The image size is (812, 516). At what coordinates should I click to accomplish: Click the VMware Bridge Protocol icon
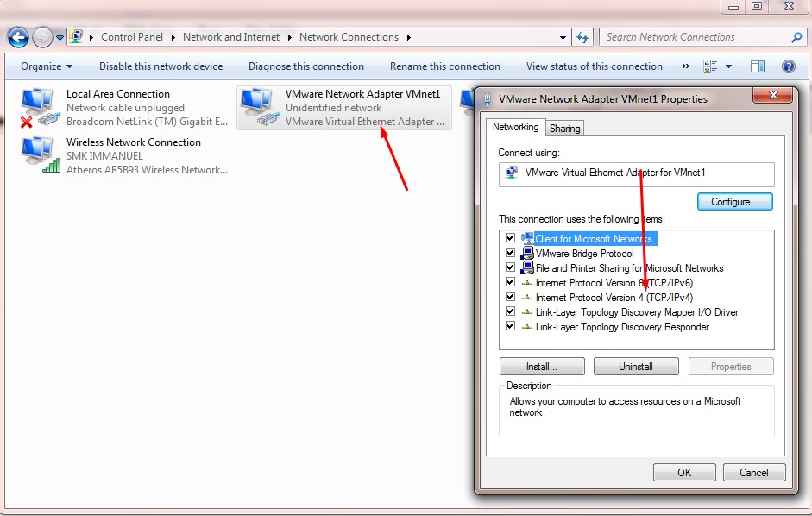(527, 253)
